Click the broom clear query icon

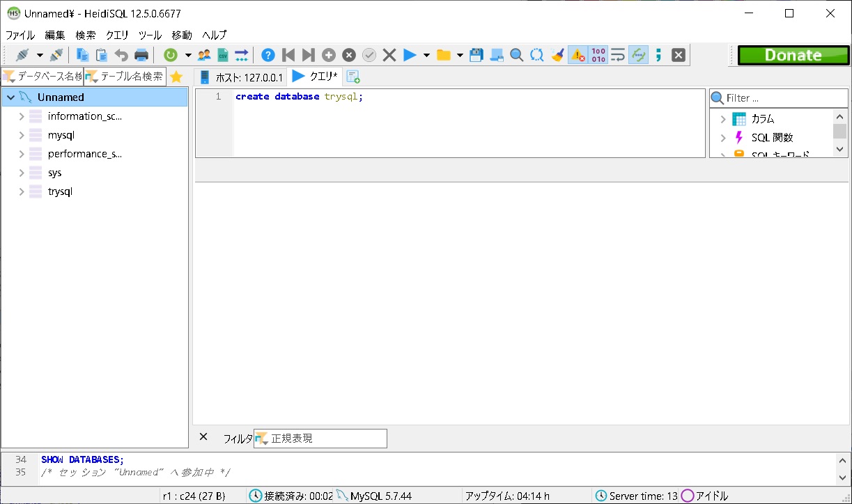coord(557,55)
